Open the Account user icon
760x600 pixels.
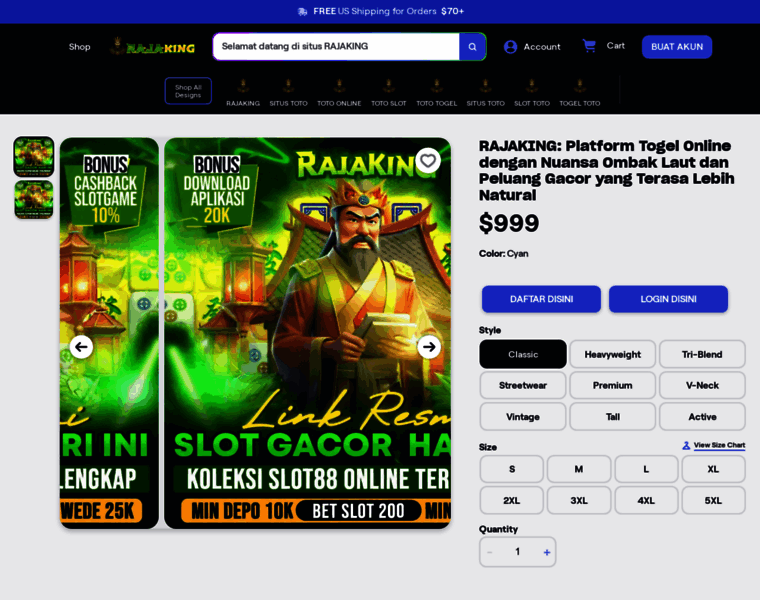[x=510, y=47]
